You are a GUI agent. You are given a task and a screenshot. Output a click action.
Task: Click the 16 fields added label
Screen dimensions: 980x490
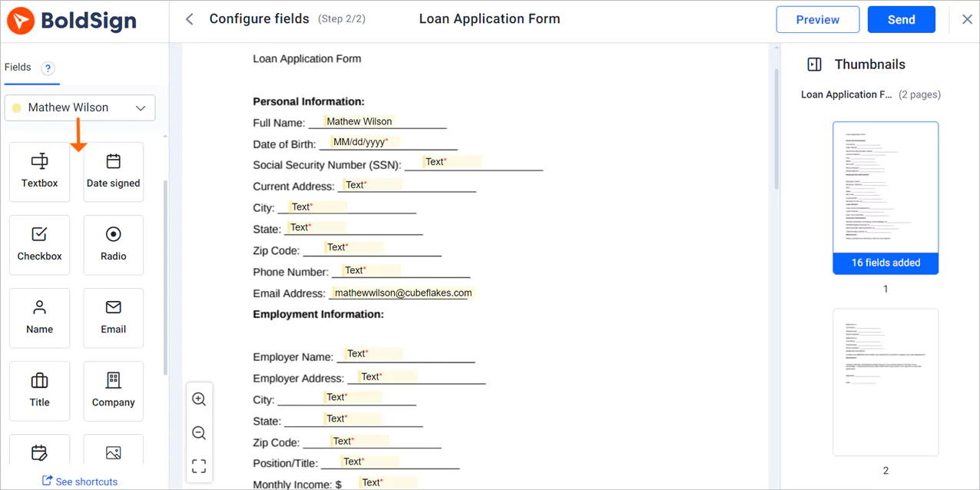(886, 263)
